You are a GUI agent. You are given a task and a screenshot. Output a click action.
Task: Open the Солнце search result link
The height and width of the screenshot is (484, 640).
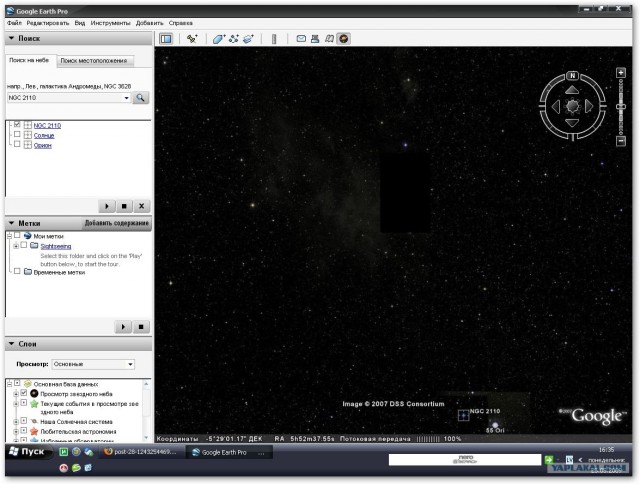[x=44, y=135]
